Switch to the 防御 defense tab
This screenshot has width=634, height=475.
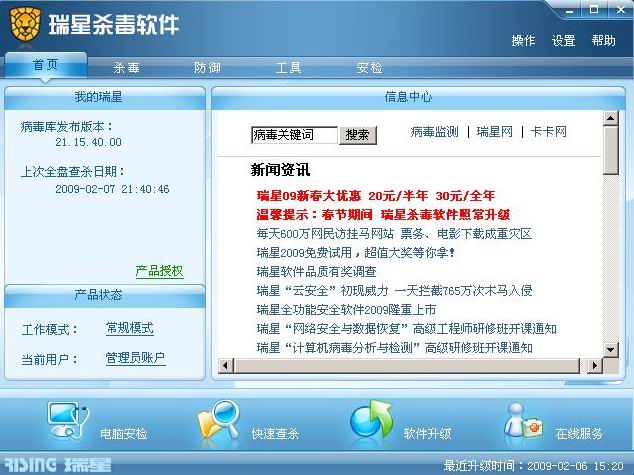pos(207,68)
